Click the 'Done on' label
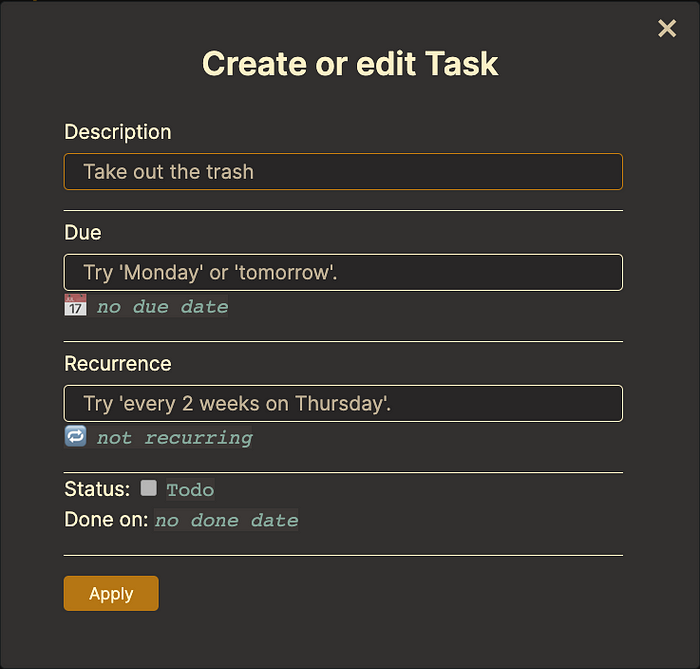Image resolution: width=700 pixels, height=669 pixels. point(106,519)
